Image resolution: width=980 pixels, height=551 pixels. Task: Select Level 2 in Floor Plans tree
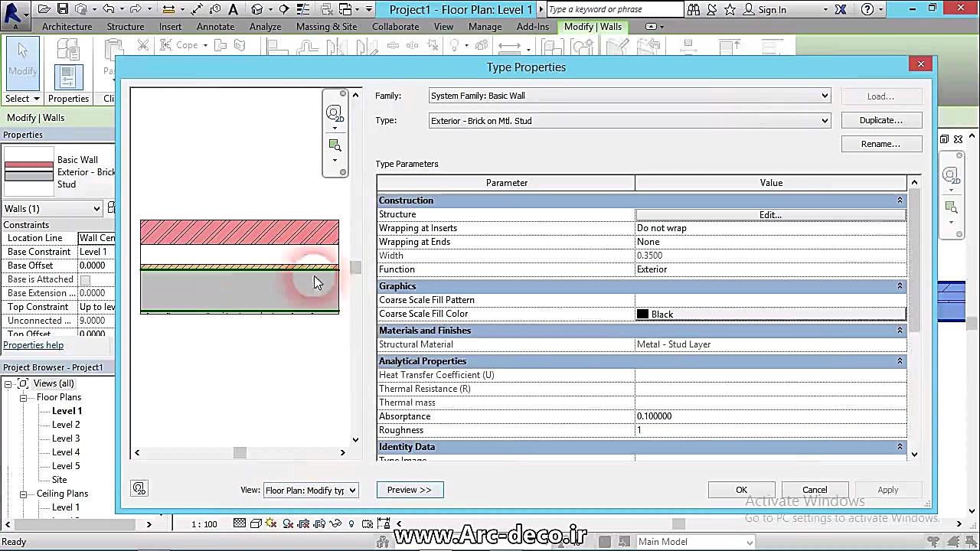66,425
